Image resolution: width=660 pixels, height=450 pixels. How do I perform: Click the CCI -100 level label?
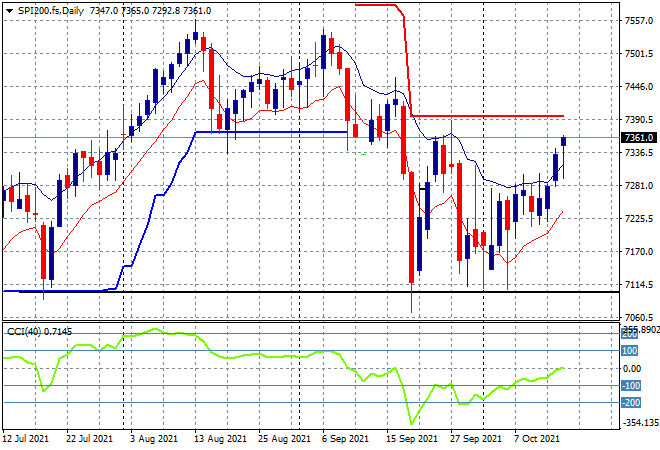tap(631, 386)
